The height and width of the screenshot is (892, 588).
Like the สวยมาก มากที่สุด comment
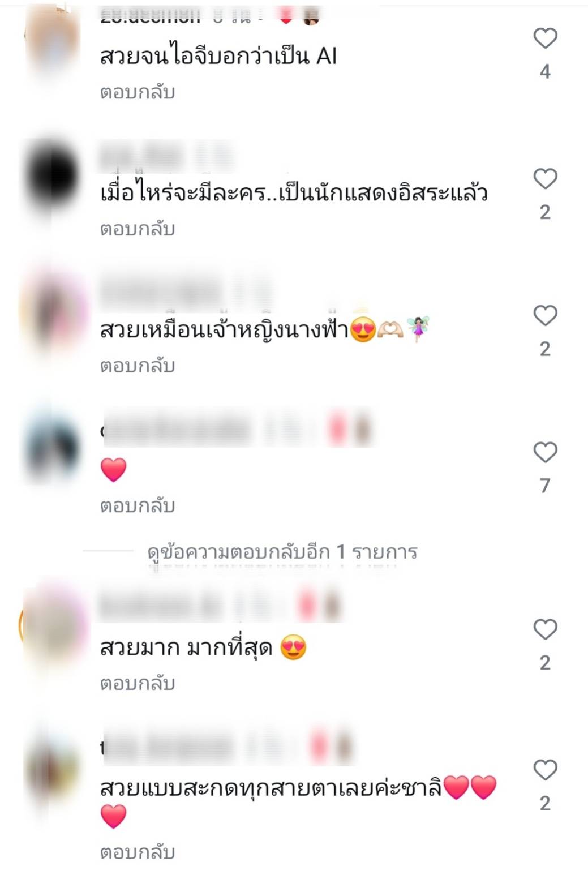(x=545, y=629)
